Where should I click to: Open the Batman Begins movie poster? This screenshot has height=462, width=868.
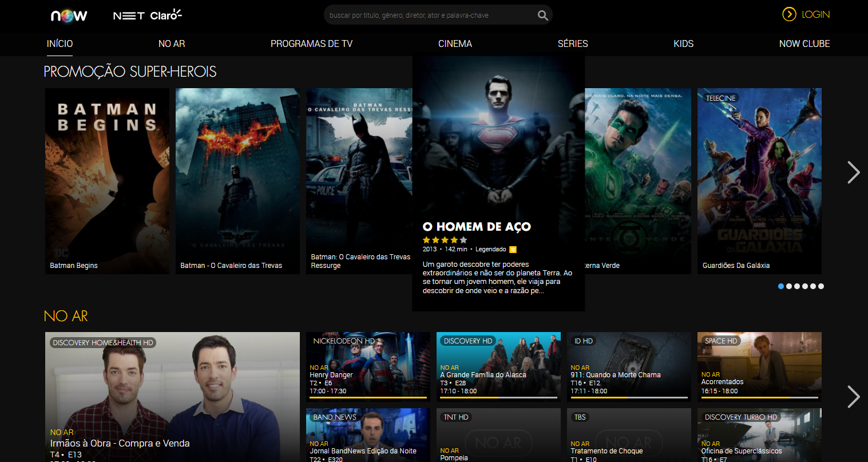[x=107, y=180]
